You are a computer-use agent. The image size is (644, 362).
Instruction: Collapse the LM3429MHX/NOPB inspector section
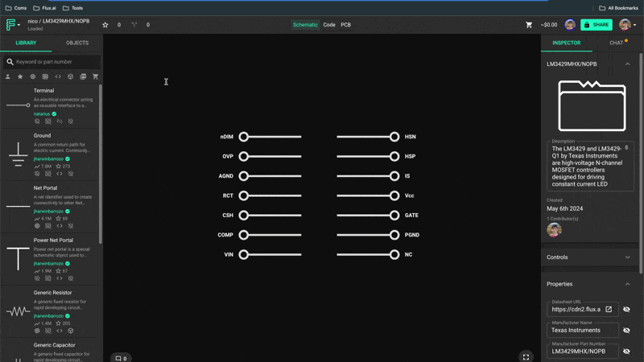point(627,64)
